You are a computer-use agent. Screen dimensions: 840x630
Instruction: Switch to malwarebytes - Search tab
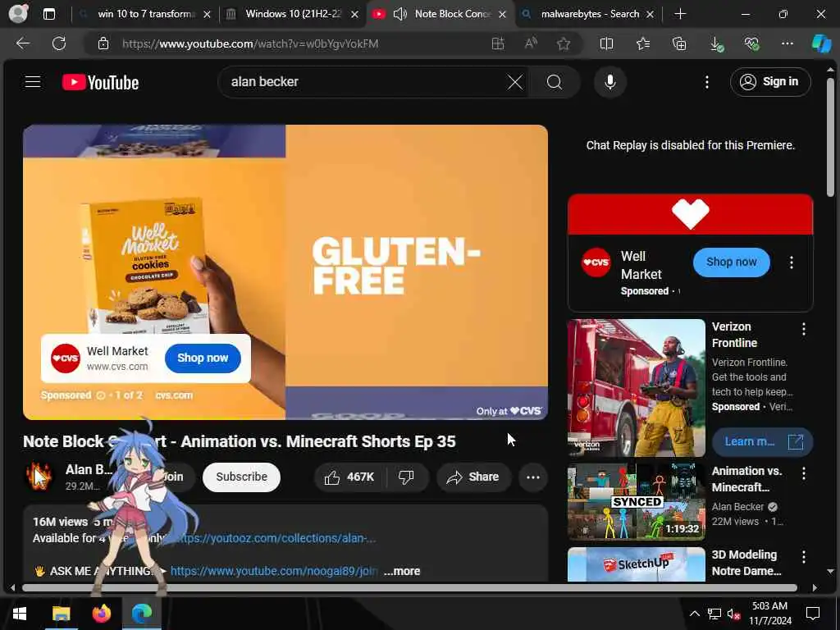click(590, 14)
